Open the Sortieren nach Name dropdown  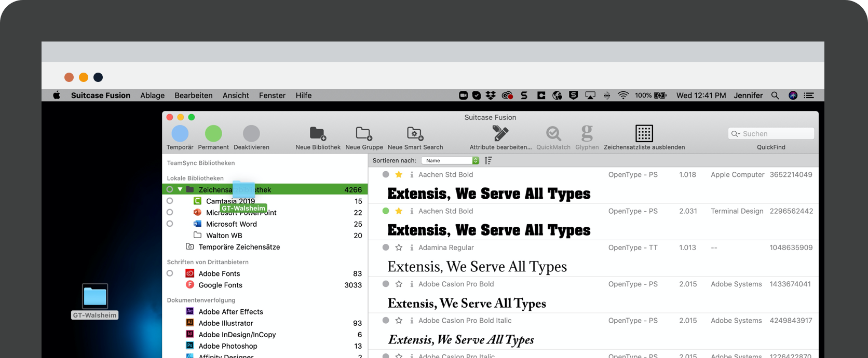tap(450, 161)
